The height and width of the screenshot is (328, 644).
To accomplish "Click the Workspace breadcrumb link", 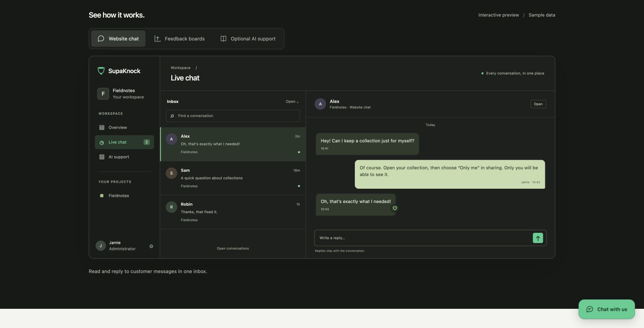I will tap(181, 68).
